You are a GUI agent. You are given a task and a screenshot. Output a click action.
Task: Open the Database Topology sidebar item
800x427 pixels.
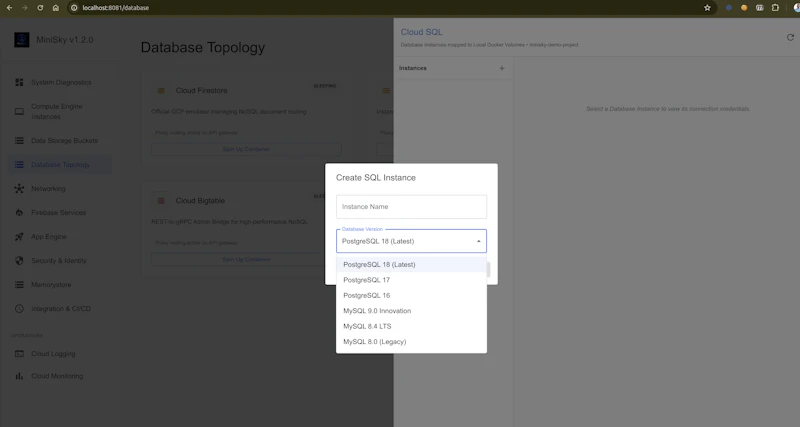pyautogui.click(x=60, y=164)
